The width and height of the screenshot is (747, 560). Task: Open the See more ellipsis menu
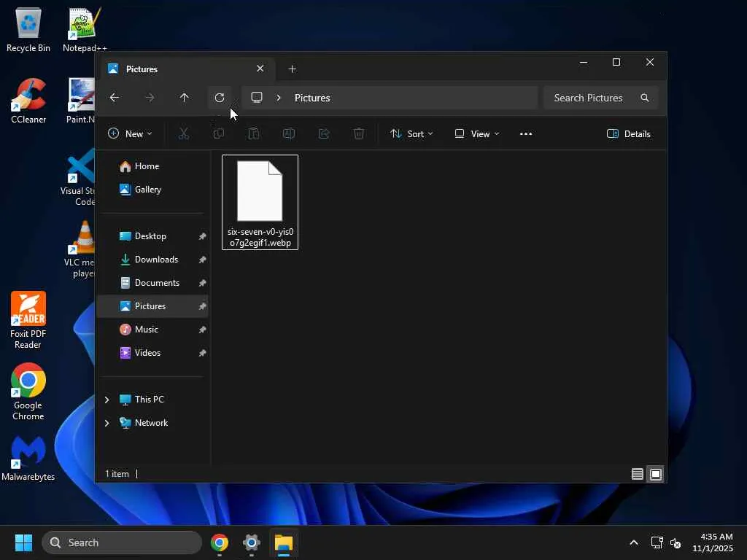click(x=526, y=134)
